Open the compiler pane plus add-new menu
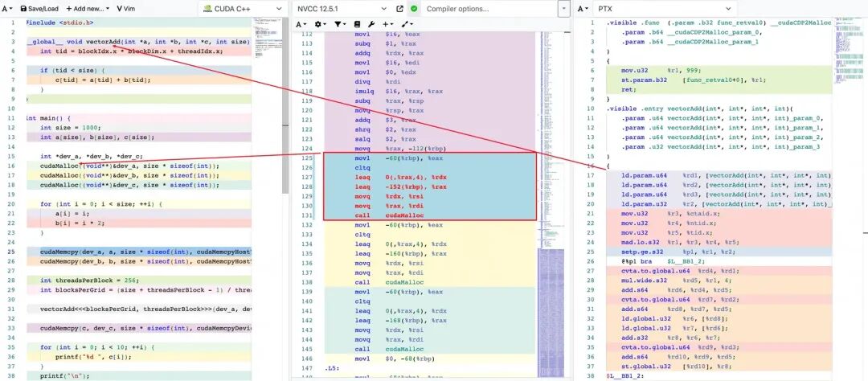Screen dimensions: 868x381 (x=387, y=24)
